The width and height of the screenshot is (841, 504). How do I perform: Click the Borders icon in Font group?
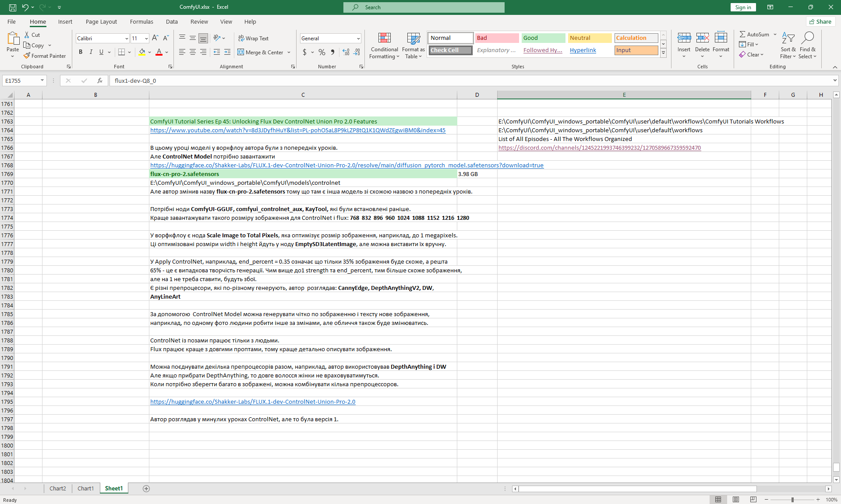tap(121, 52)
